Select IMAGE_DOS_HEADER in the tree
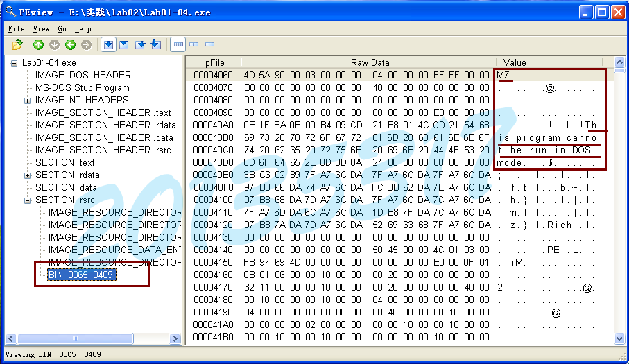This screenshot has height=364, width=629. tap(83, 75)
